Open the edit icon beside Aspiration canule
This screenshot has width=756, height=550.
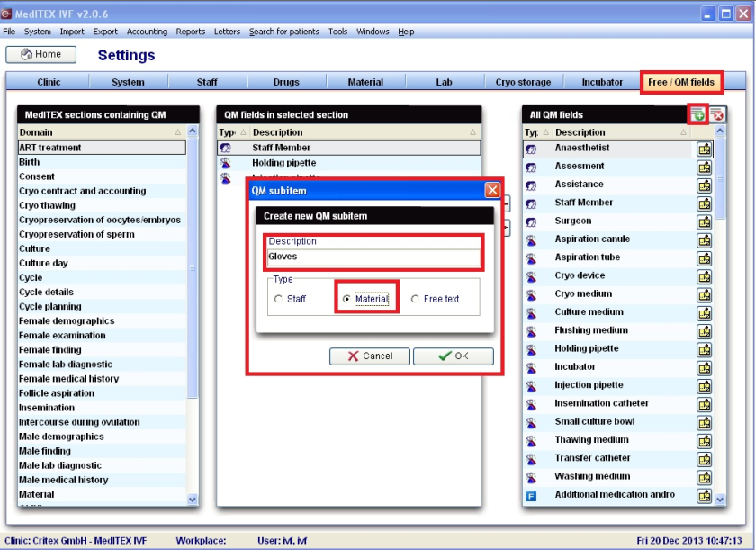click(x=705, y=240)
